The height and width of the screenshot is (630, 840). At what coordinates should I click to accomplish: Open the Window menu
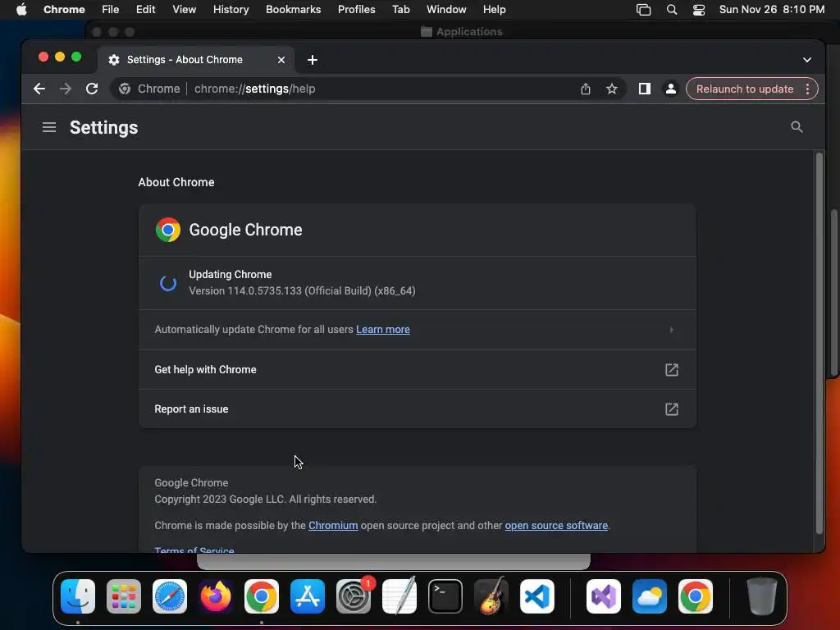(x=446, y=10)
